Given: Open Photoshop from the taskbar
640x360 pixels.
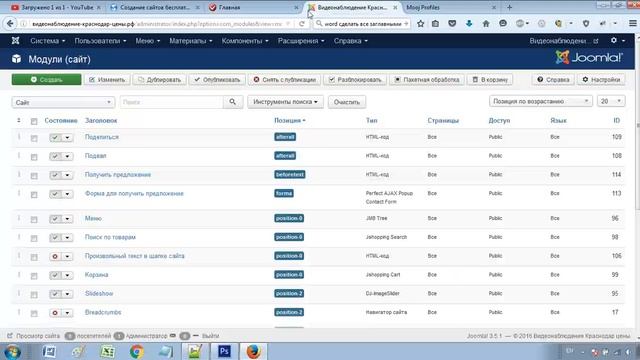Looking at the screenshot, I should 224,351.
